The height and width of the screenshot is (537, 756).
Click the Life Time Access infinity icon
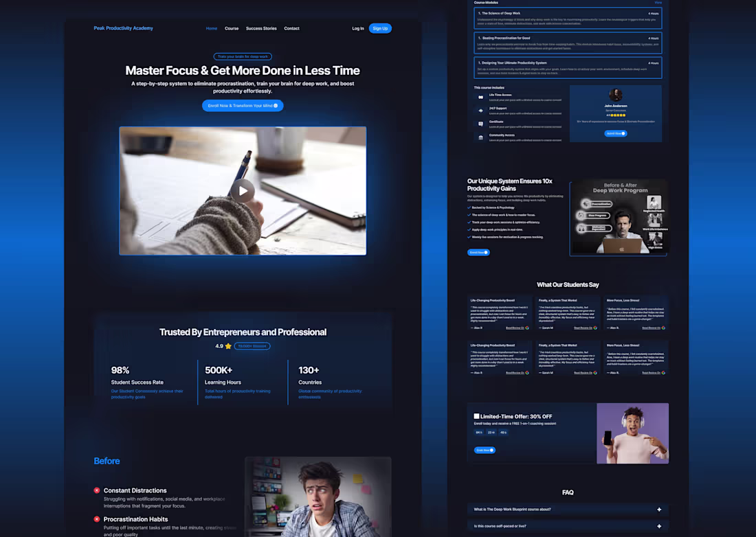pos(480,98)
